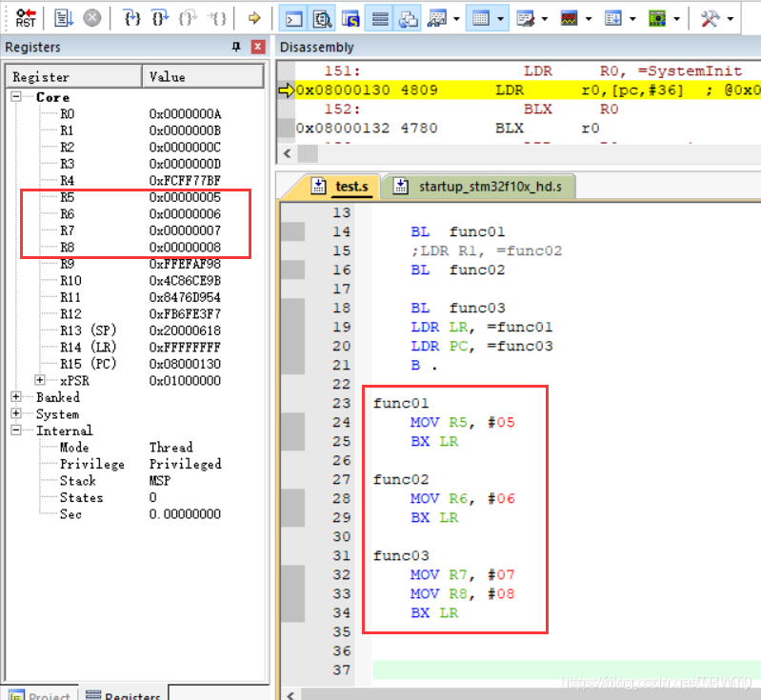The height and width of the screenshot is (700, 761).
Task: Open the Analysis windows icon
Action: click(x=569, y=18)
